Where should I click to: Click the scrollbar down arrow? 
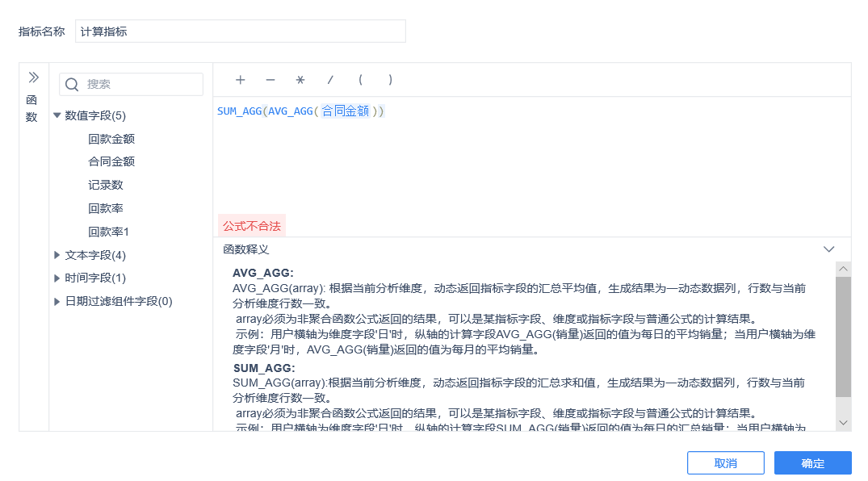tap(843, 423)
